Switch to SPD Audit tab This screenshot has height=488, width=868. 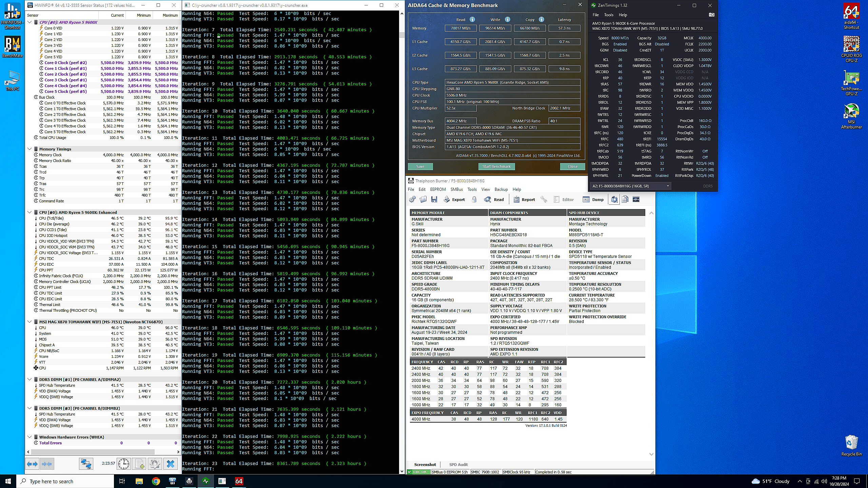coord(458,465)
